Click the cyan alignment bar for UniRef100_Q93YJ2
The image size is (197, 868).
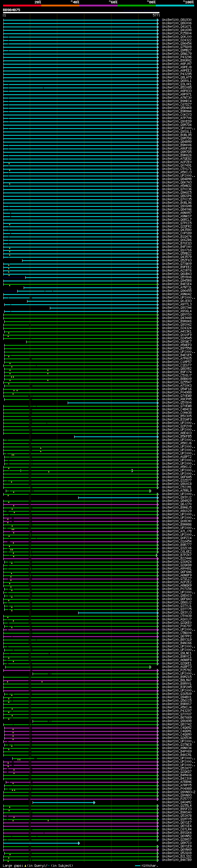(119, 498)
